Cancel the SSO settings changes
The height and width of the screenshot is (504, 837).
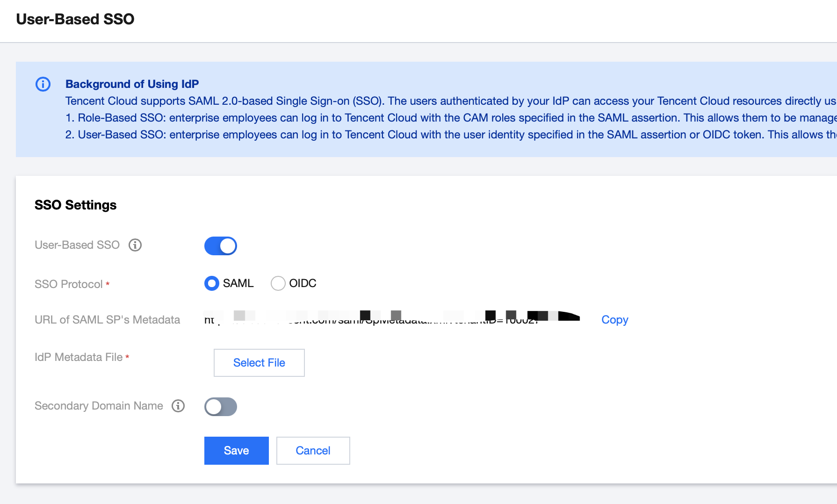313,451
